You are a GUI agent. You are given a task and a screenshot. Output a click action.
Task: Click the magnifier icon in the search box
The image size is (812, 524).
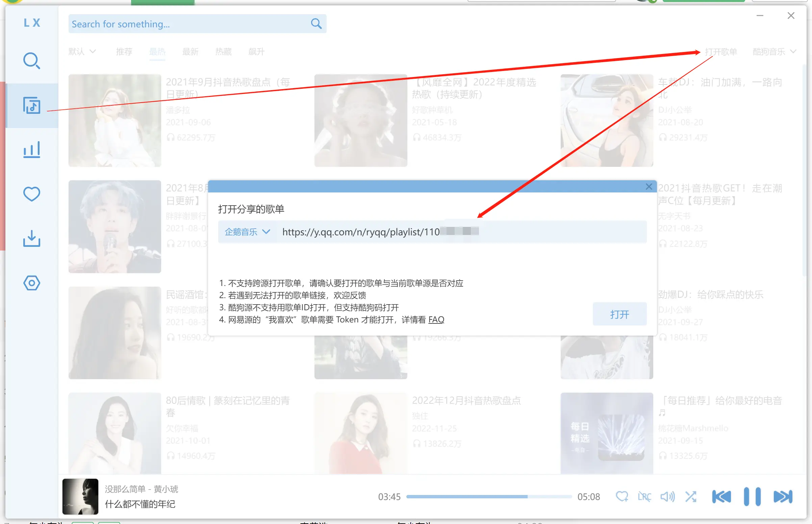[316, 24]
